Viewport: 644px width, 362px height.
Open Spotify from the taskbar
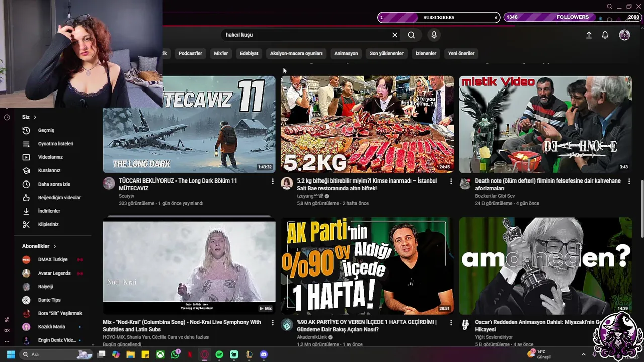pyautogui.click(x=219, y=354)
